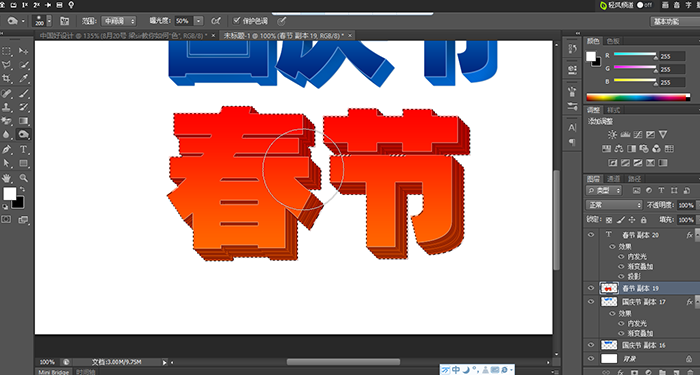This screenshot has width=700, height=375.
Task: Open the layer filter 类型 dropdown
Action: (x=604, y=191)
